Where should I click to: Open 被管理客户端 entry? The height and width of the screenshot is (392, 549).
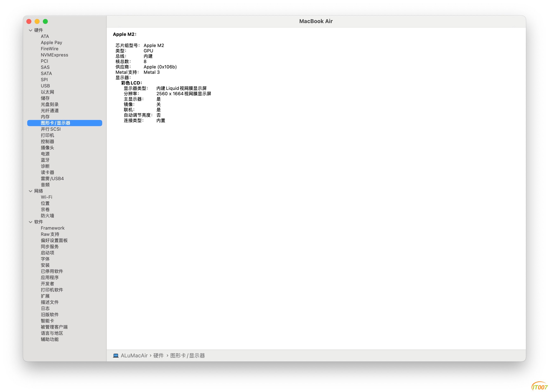54,327
